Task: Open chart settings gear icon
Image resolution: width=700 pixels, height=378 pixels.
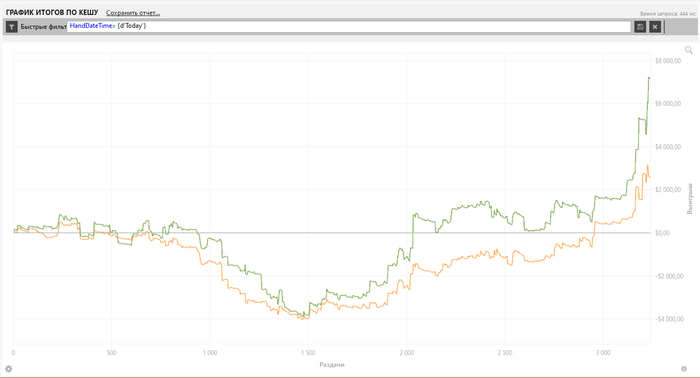Action: pyautogui.click(x=8, y=369)
